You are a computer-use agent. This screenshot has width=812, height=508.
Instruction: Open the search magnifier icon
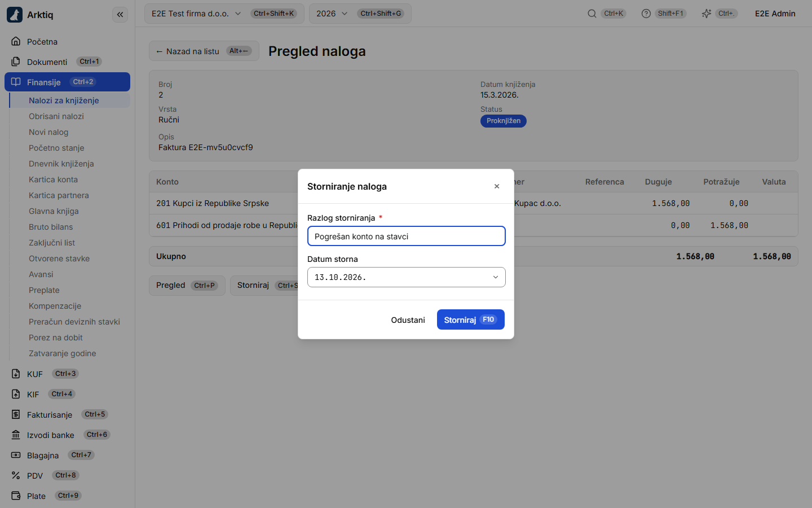tap(592, 14)
